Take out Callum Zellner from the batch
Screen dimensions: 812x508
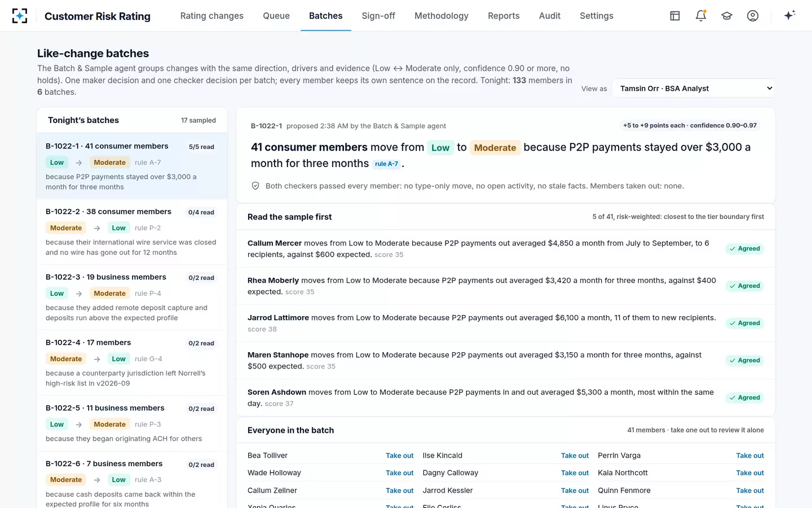tap(400, 491)
